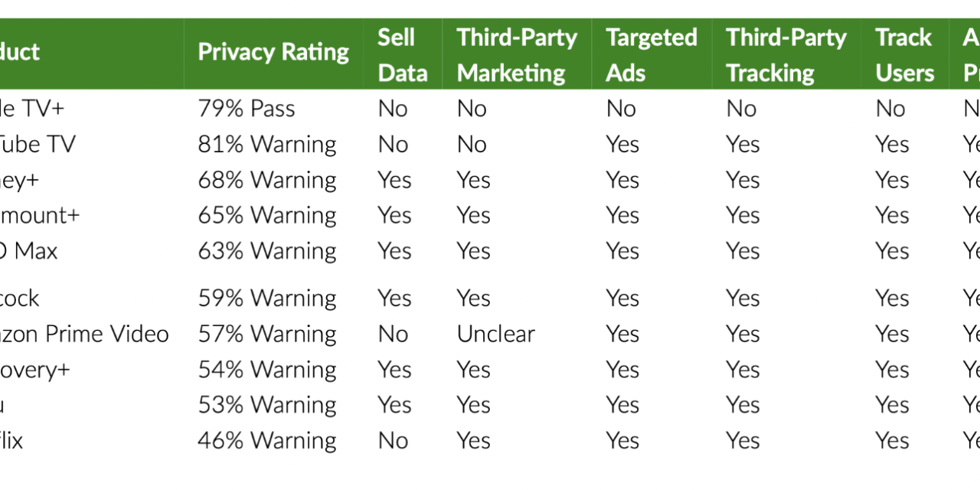The image size is (980, 490).
Task: Click the Amazon Prime Video product name
Action: coord(84,334)
